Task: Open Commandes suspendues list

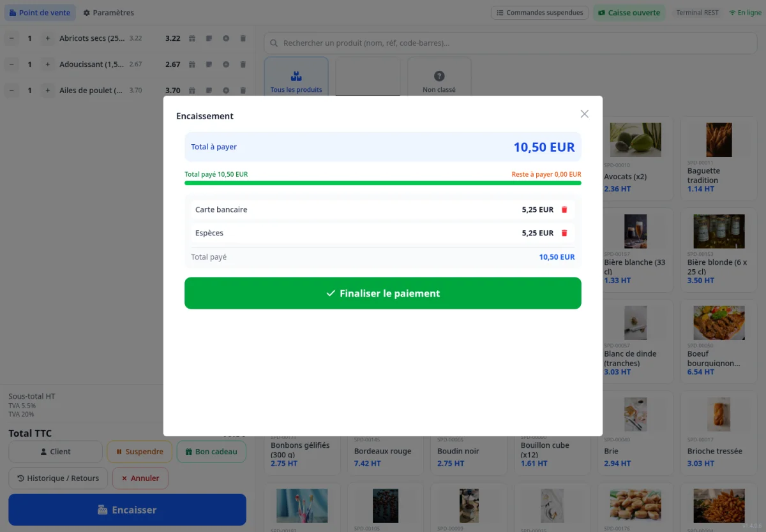Action: 539,13
